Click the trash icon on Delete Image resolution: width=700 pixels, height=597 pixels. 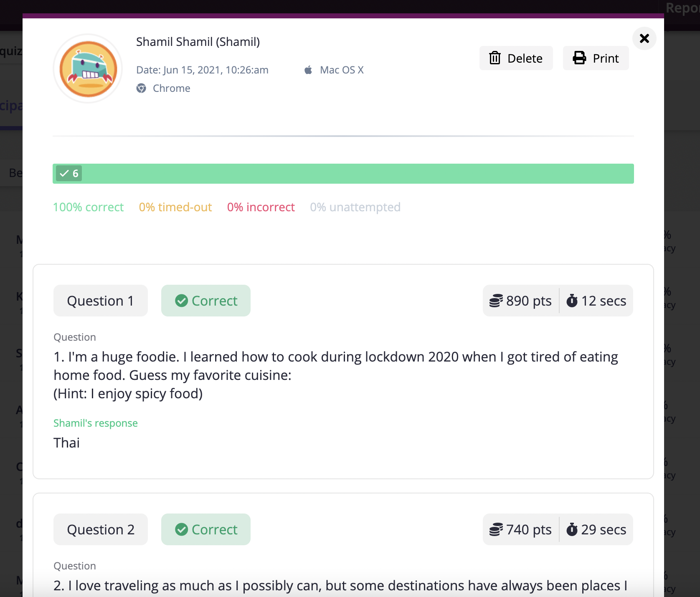pos(495,58)
